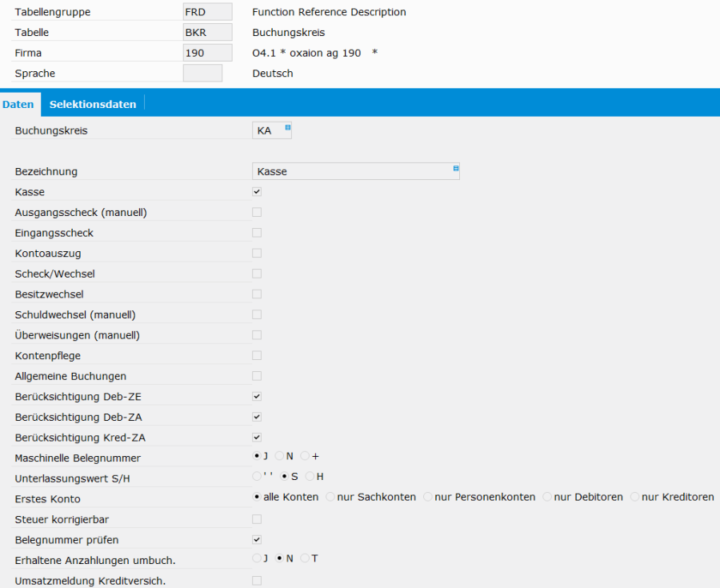The width and height of the screenshot is (720, 588).
Task: Open value help icon in Buchungskreis field
Action: click(x=288, y=127)
